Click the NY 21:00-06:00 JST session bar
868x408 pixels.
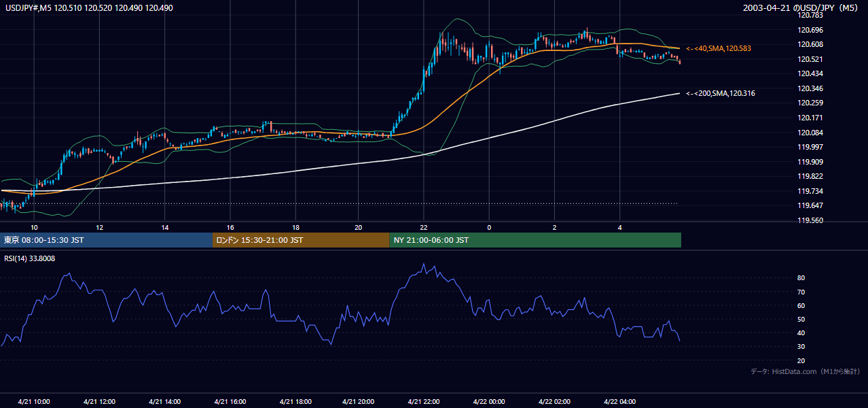coord(535,240)
